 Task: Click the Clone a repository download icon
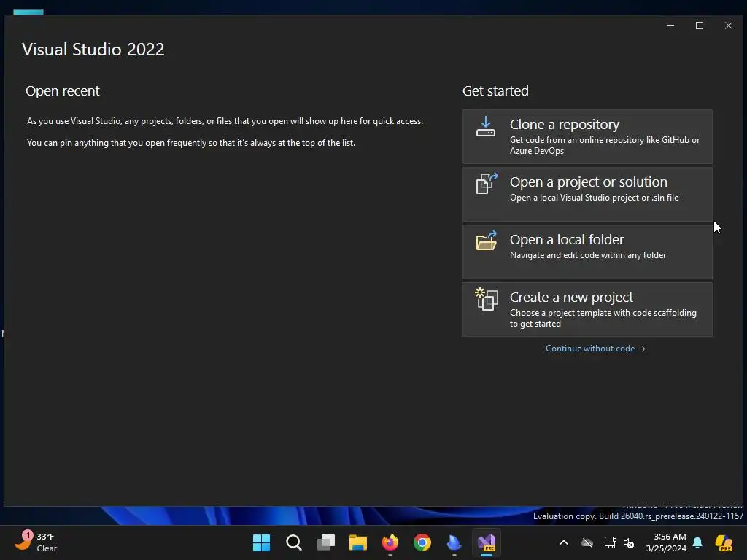[485, 127]
